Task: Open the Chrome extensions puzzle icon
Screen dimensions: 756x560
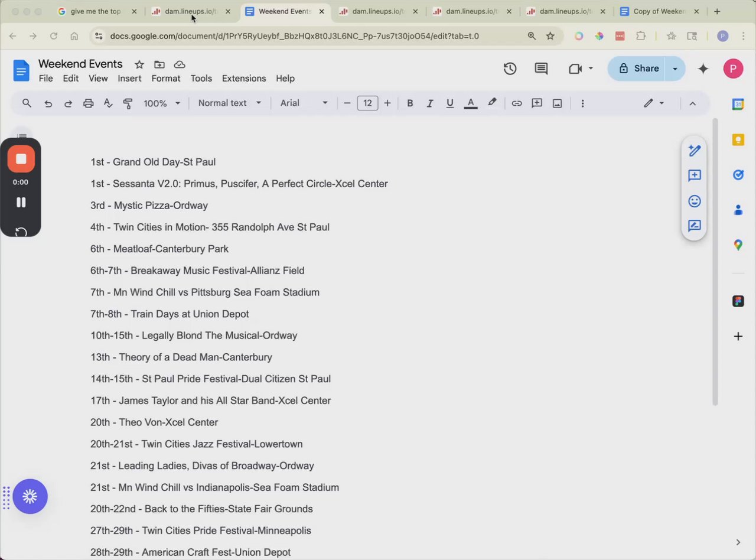Action: (x=641, y=36)
